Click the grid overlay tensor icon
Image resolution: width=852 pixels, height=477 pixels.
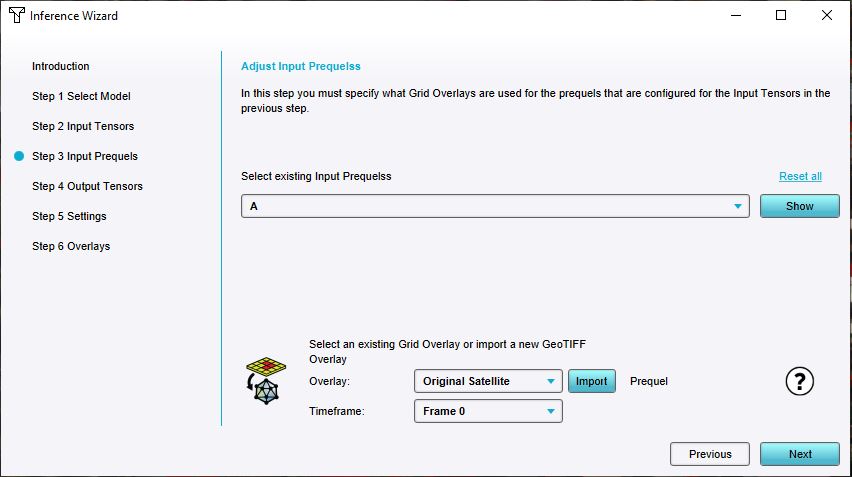pos(264,380)
